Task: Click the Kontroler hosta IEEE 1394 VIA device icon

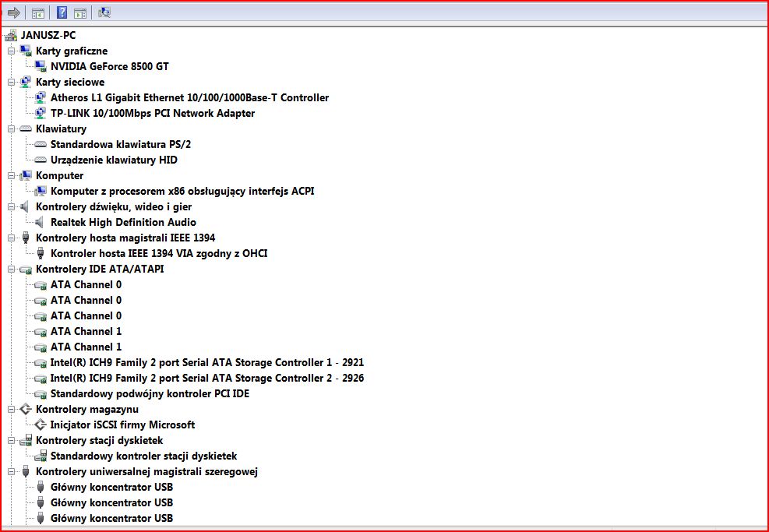Action: click(41, 253)
